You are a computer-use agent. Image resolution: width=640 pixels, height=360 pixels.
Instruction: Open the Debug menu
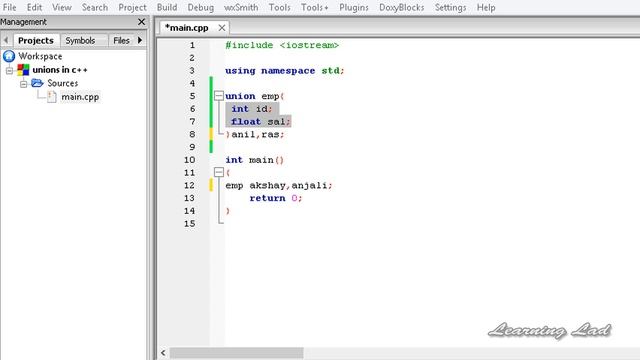point(200,7)
